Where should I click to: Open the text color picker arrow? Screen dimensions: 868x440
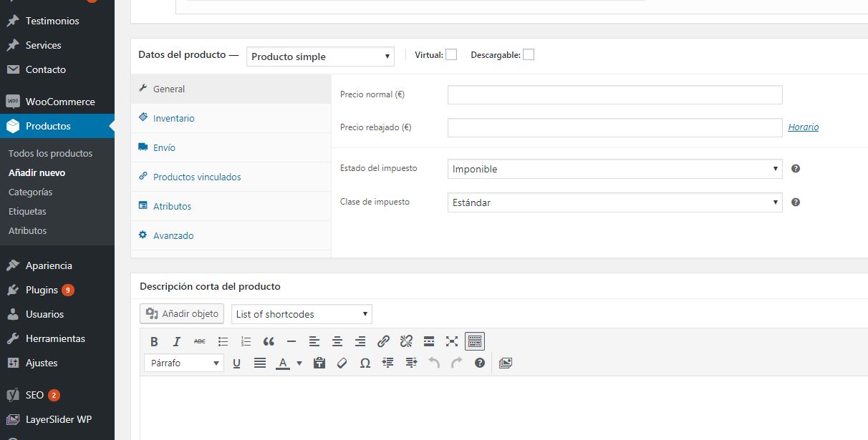[299, 363]
